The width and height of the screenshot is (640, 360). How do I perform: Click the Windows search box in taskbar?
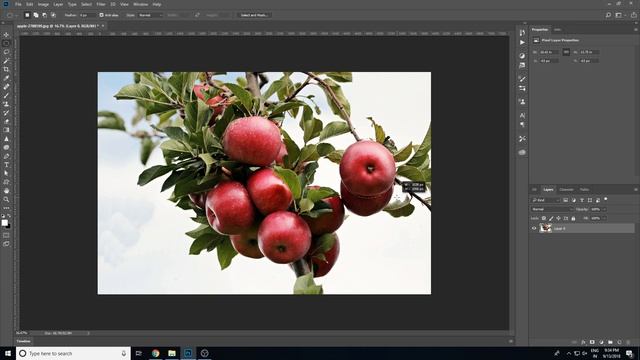point(73,353)
